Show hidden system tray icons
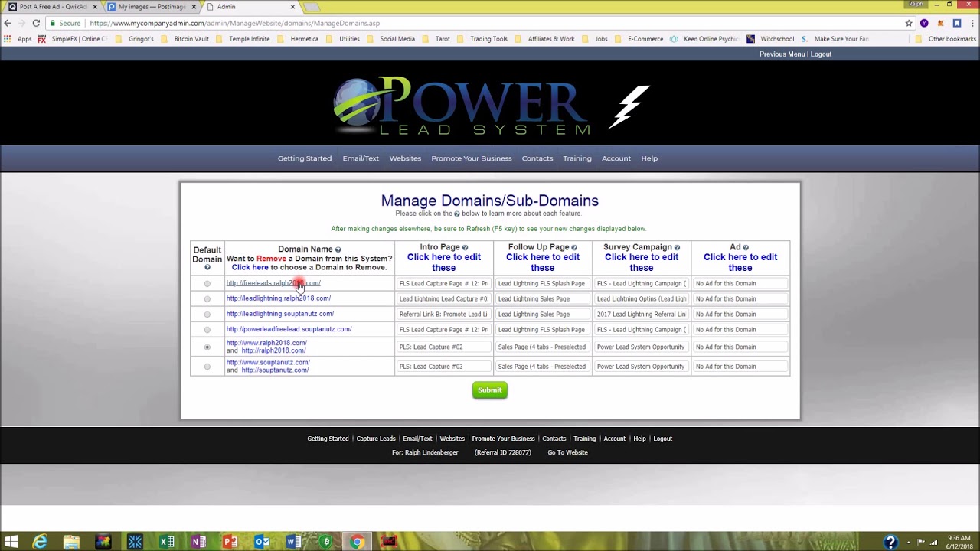 [908, 542]
